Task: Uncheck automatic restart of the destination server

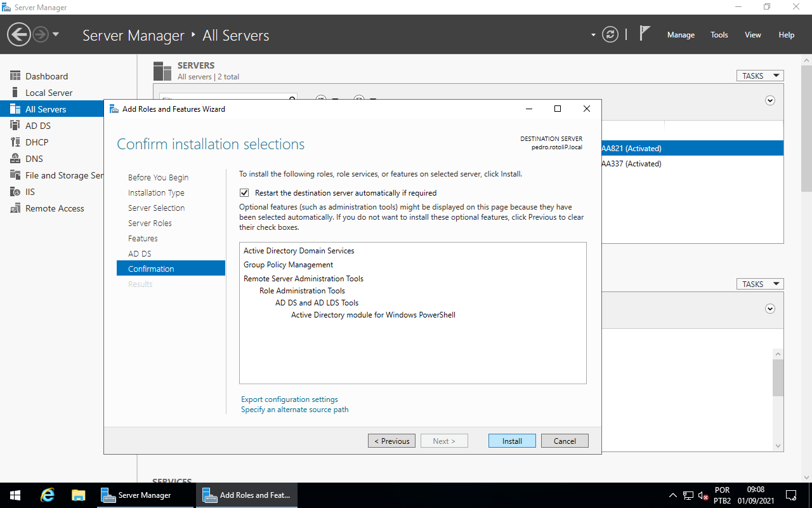Action: point(244,192)
